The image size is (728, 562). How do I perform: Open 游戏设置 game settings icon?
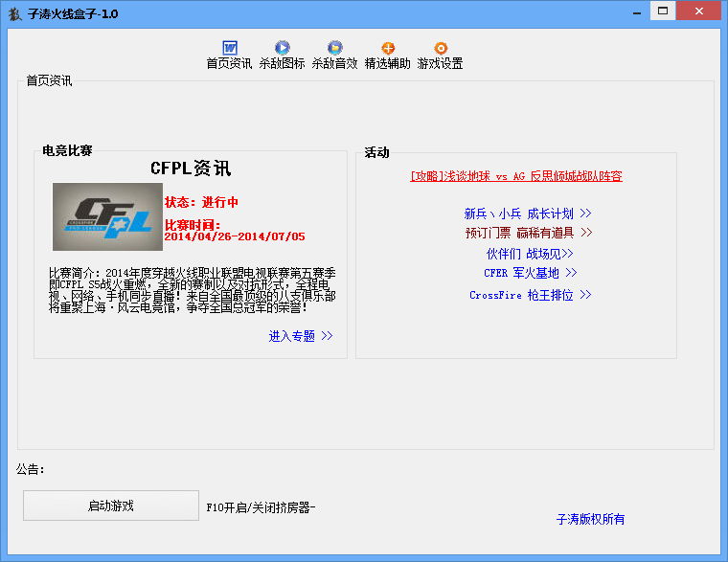coord(441,48)
